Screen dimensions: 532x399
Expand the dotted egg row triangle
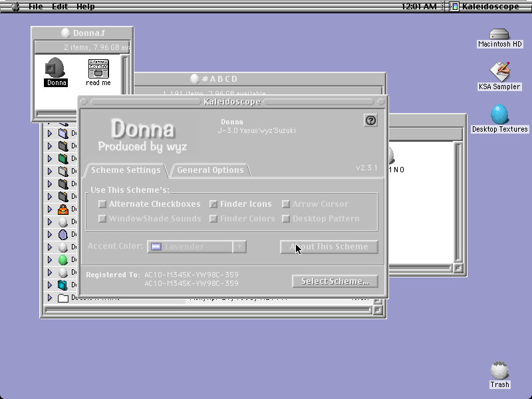[50, 235]
